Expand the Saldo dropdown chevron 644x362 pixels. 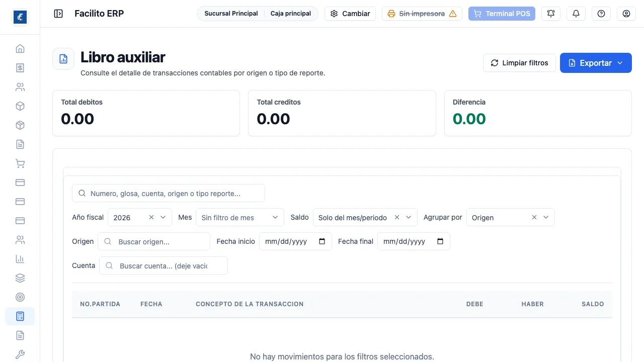pyautogui.click(x=409, y=217)
